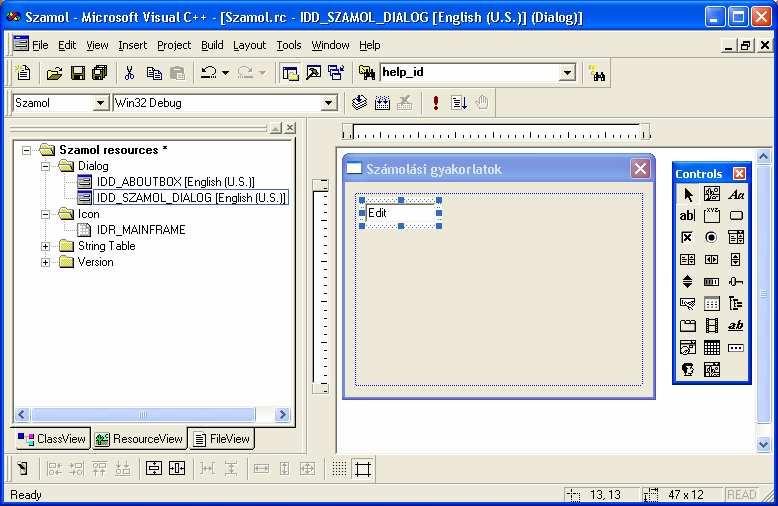Open the Insert menu

(132, 45)
